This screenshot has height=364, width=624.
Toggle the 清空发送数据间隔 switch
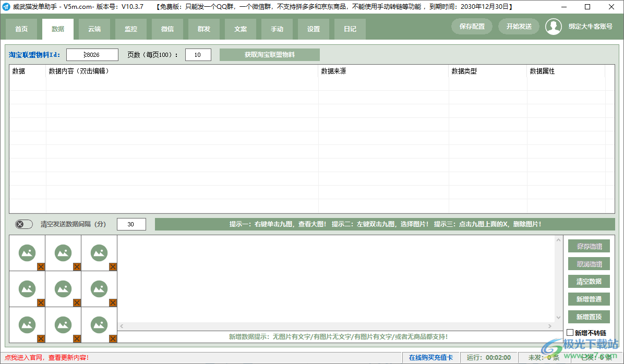coord(24,224)
